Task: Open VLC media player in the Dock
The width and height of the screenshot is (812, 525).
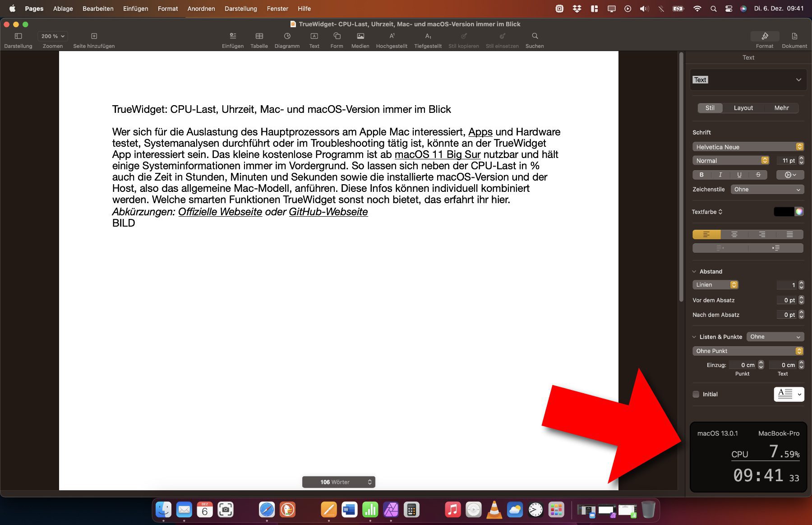Action: click(494, 510)
